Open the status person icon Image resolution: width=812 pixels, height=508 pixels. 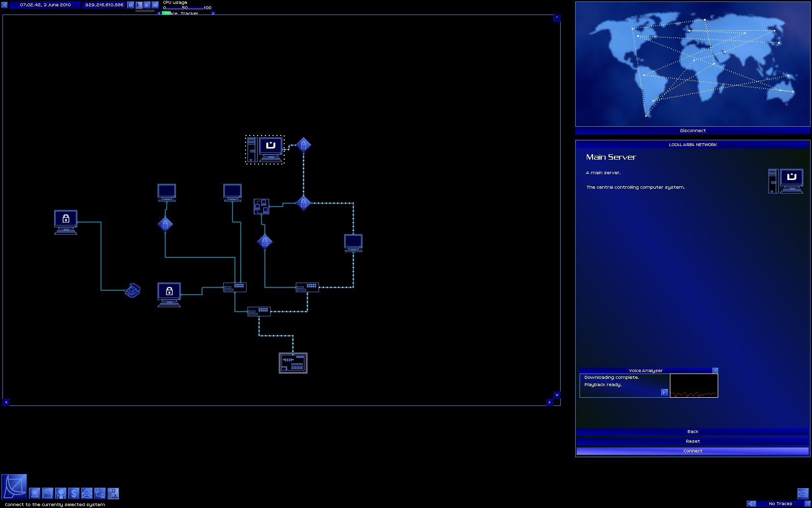(61, 493)
